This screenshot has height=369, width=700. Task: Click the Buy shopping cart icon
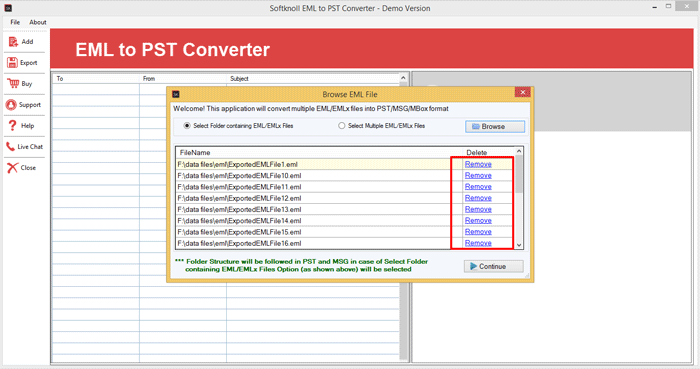coord(13,83)
